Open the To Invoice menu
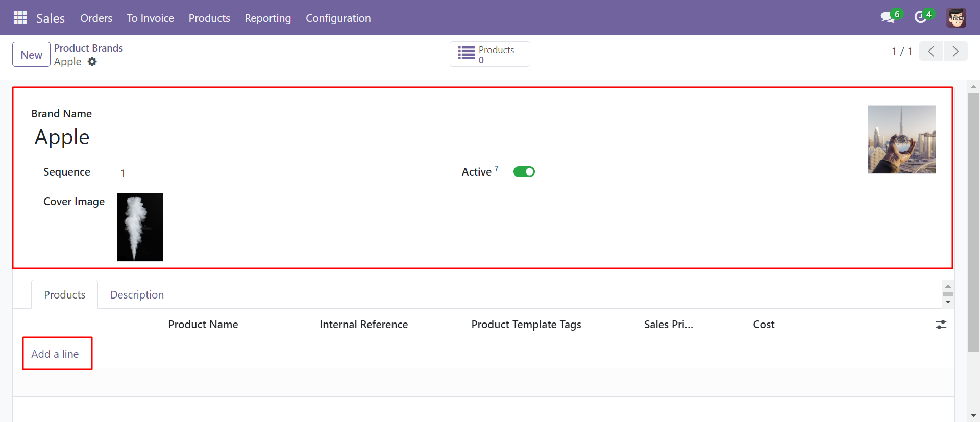The width and height of the screenshot is (980, 422). pyautogui.click(x=151, y=18)
